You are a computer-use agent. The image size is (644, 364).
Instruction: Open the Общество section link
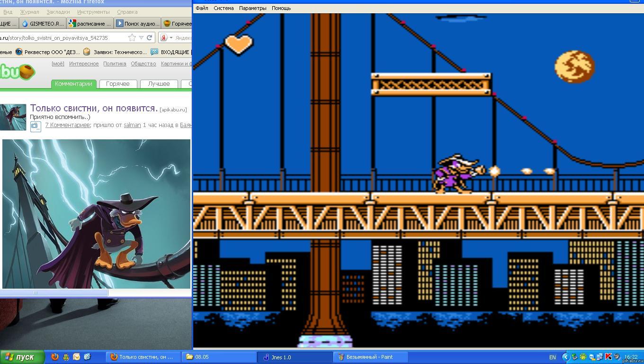click(143, 64)
